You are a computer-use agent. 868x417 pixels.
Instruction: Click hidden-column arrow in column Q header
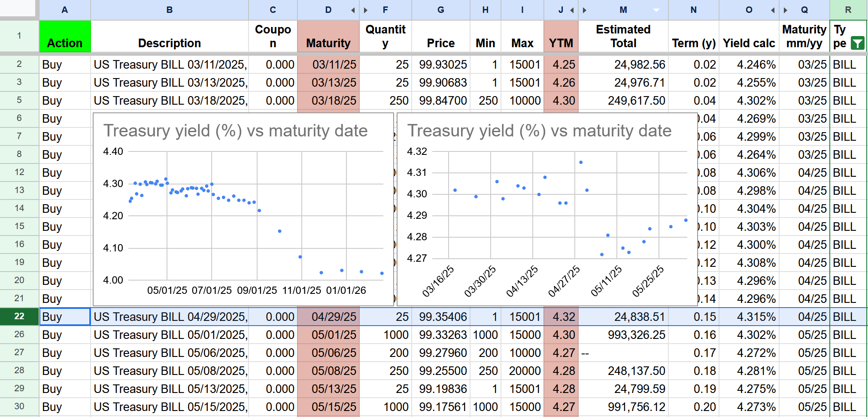786,10
